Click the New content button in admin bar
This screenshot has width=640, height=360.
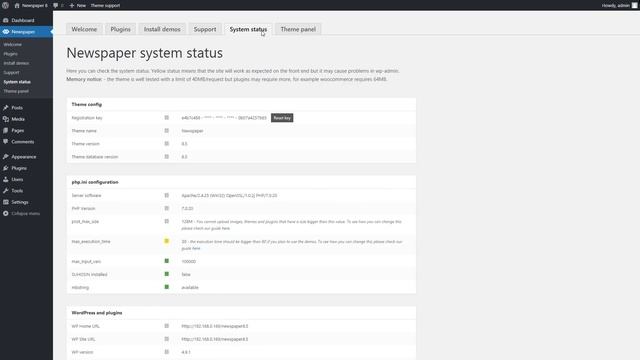click(x=78, y=5)
